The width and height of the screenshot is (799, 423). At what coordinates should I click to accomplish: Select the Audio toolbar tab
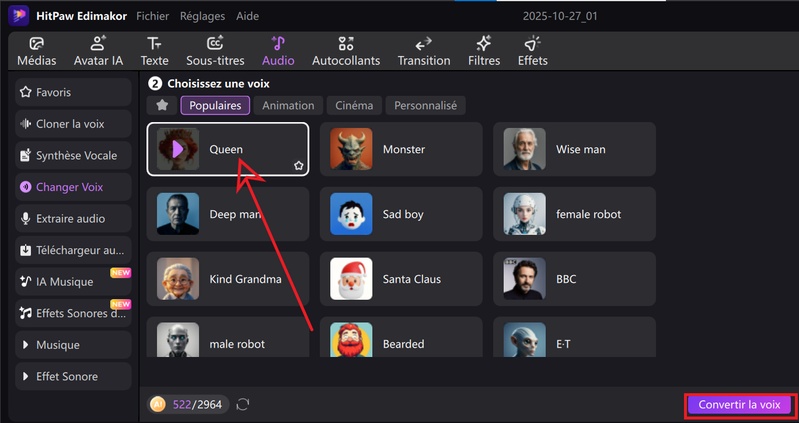(278, 51)
